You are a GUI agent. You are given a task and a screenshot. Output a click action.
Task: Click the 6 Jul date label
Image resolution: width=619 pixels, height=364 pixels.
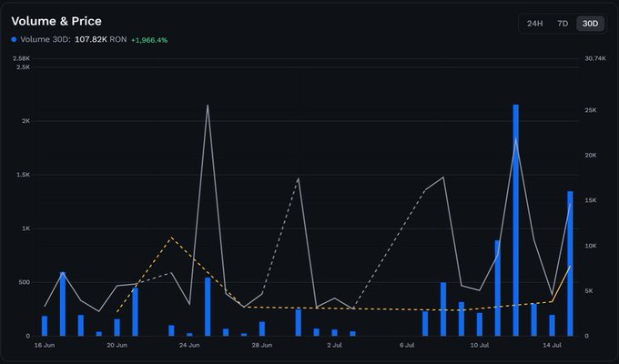click(407, 345)
